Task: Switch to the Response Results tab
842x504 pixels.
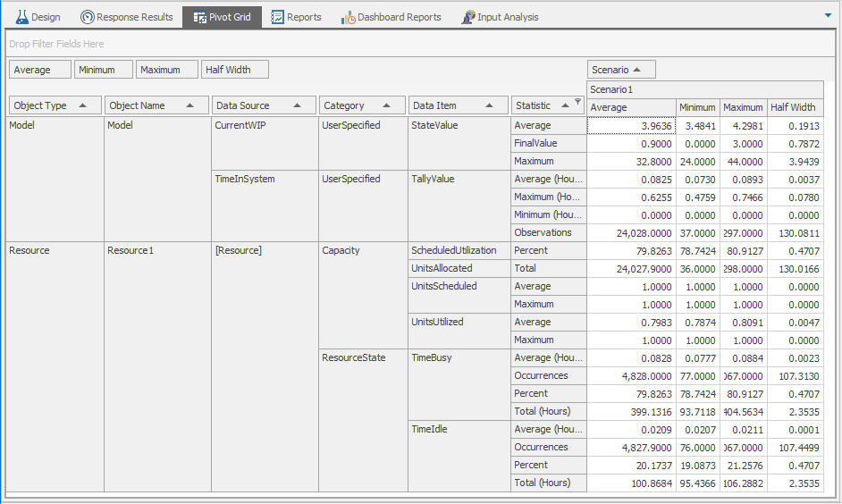Action: [127, 17]
